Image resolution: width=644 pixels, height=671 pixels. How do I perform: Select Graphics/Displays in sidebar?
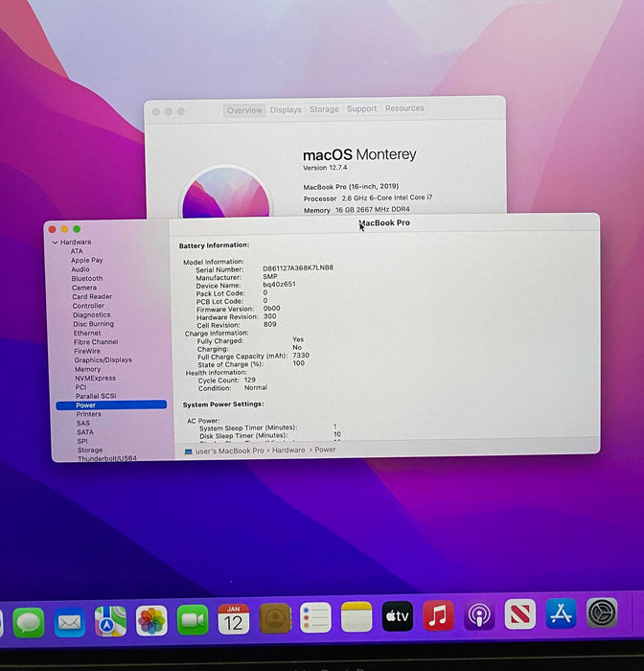click(x=103, y=359)
